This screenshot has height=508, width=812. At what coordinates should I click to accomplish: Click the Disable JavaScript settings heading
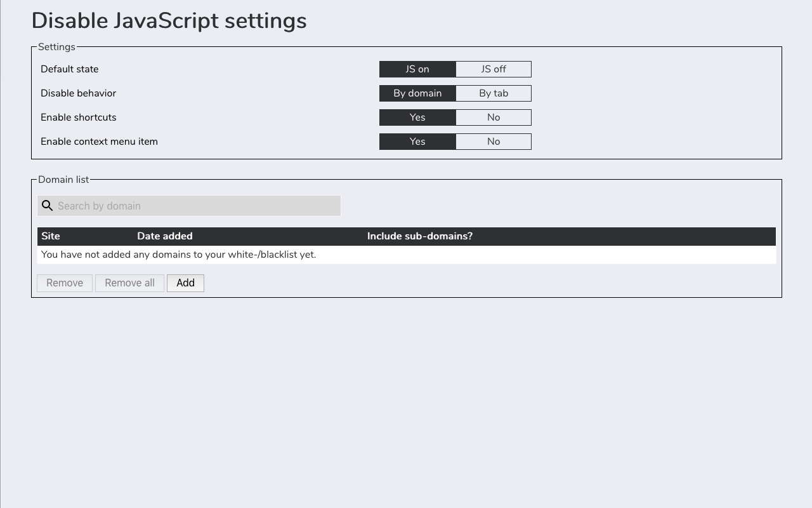click(x=169, y=20)
